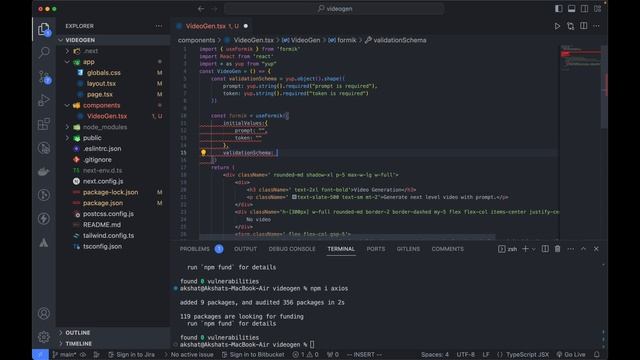Close the terminal panel
The width and height of the screenshot is (640, 360).
coord(596,249)
